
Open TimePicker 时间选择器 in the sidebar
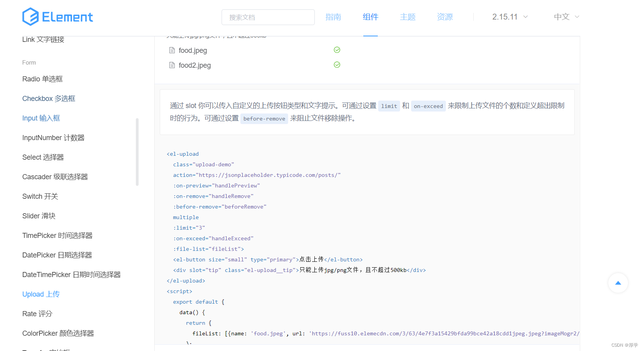click(58, 236)
